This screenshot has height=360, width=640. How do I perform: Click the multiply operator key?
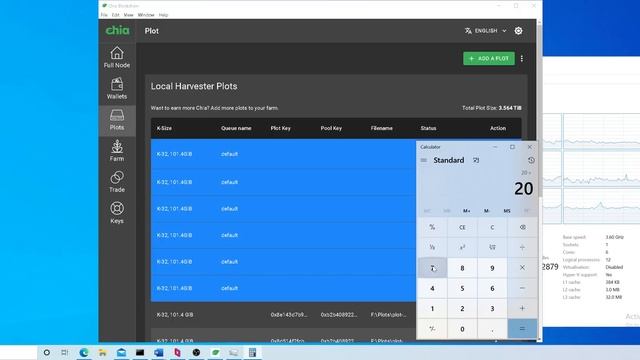click(522, 268)
